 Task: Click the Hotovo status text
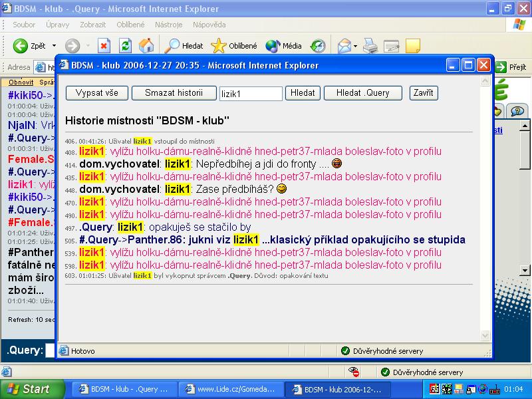[x=82, y=351]
